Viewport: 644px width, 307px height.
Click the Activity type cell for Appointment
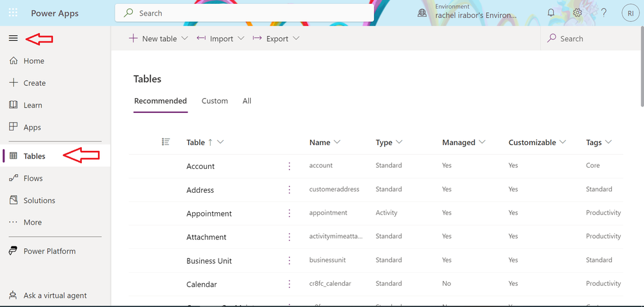[387, 212]
